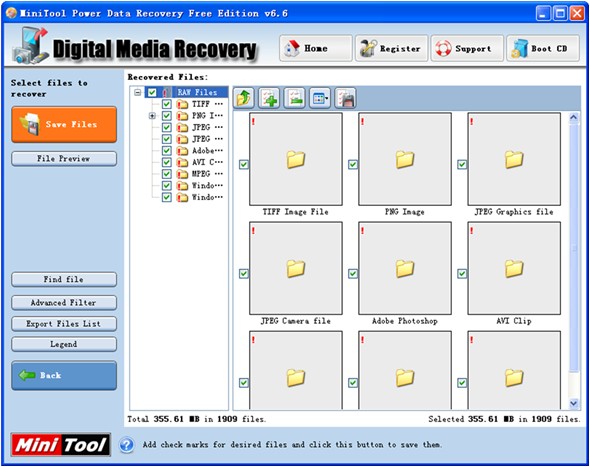
Task: Go Back to the previous step
Action: (x=64, y=376)
